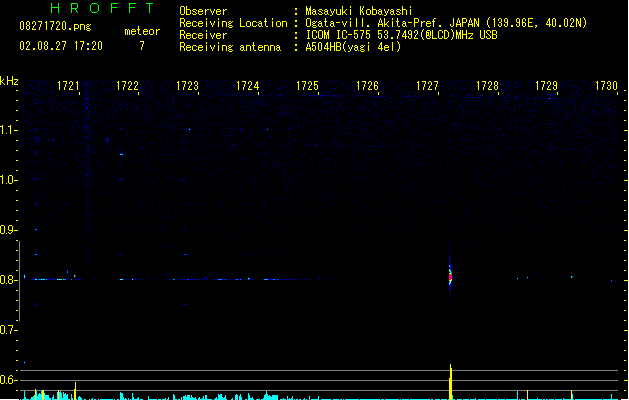Click the tall yellow peak in amplitude graph
Image resolution: width=629 pixels, height=400 pixels.
(x=450, y=382)
